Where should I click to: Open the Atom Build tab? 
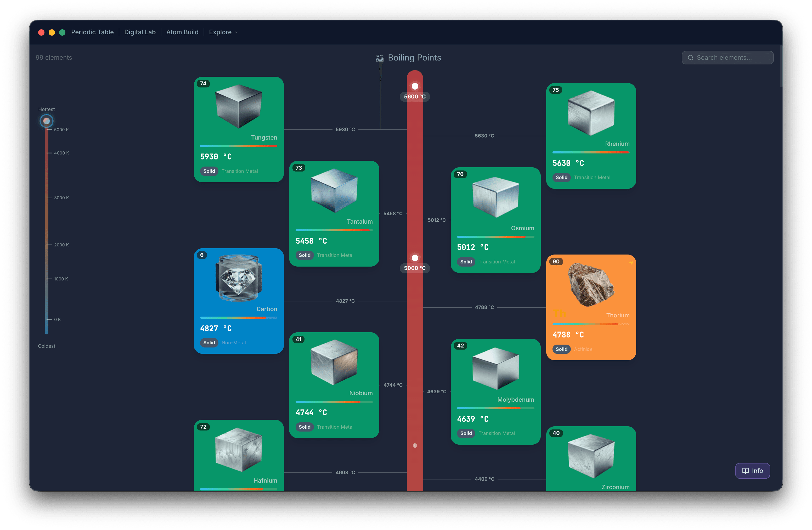coord(182,32)
